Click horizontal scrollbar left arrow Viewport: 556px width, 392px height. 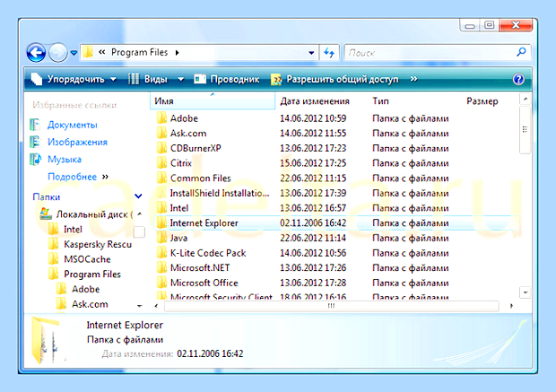tap(156, 306)
